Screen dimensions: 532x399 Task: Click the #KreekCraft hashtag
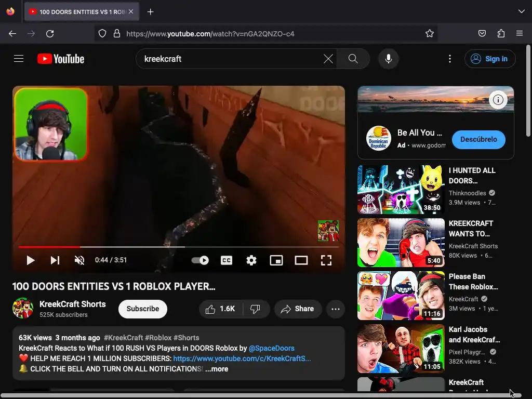click(123, 338)
